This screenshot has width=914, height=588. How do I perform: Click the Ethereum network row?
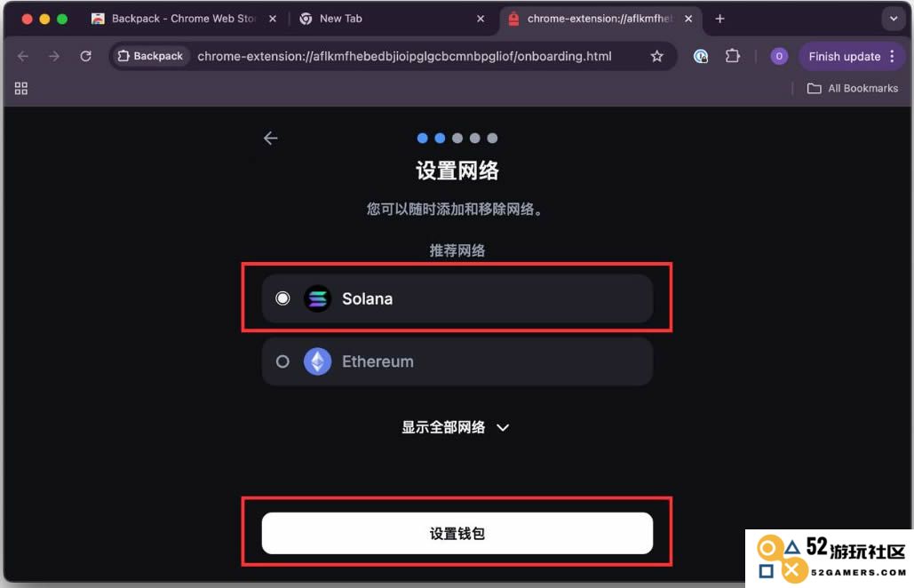457,362
